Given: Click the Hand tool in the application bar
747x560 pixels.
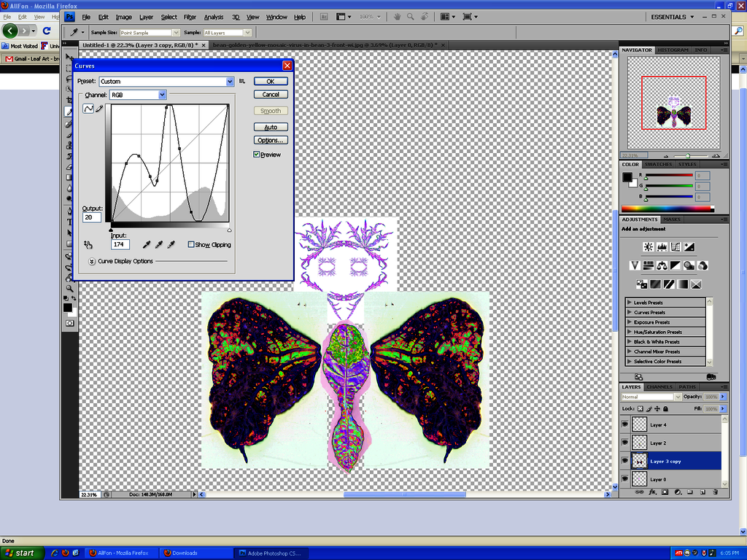Looking at the screenshot, I should [397, 17].
